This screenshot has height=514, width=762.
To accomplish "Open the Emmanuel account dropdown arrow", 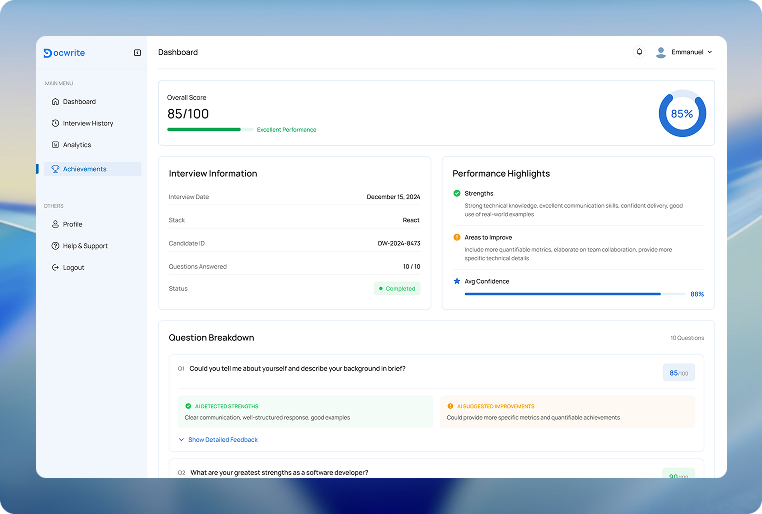I will pos(710,52).
